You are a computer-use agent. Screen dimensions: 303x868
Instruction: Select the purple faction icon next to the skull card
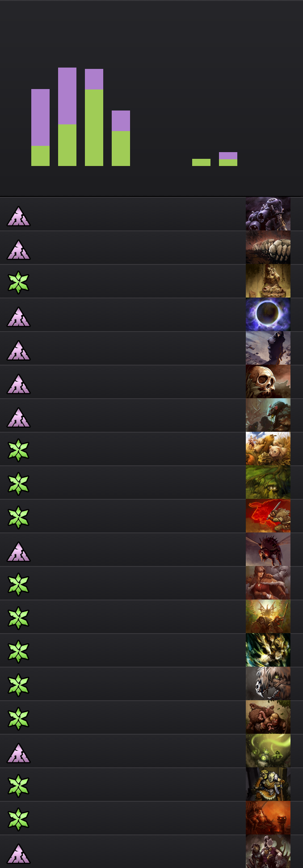[19, 384]
